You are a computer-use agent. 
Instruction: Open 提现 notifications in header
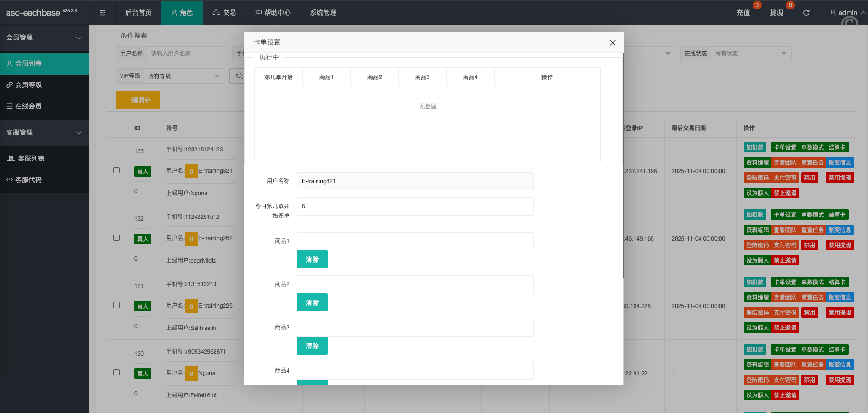pos(776,13)
